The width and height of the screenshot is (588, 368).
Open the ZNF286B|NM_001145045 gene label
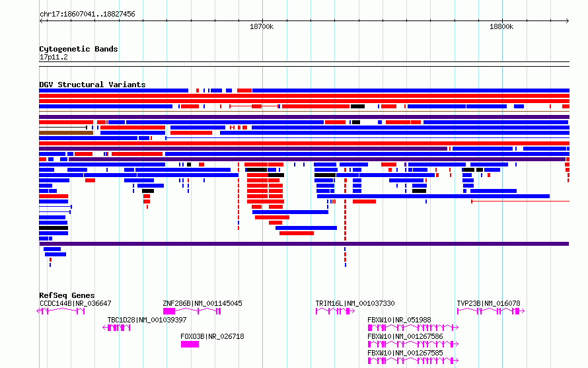[203, 303]
